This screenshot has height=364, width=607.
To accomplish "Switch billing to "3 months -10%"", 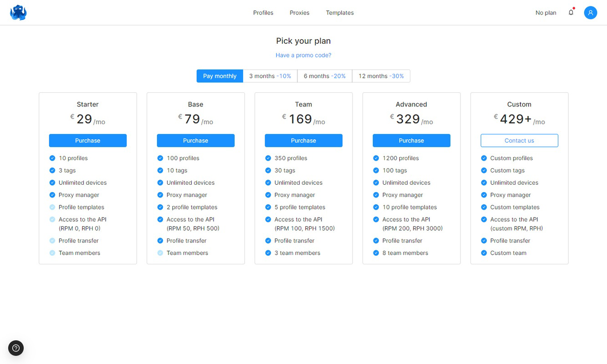I will [x=270, y=76].
